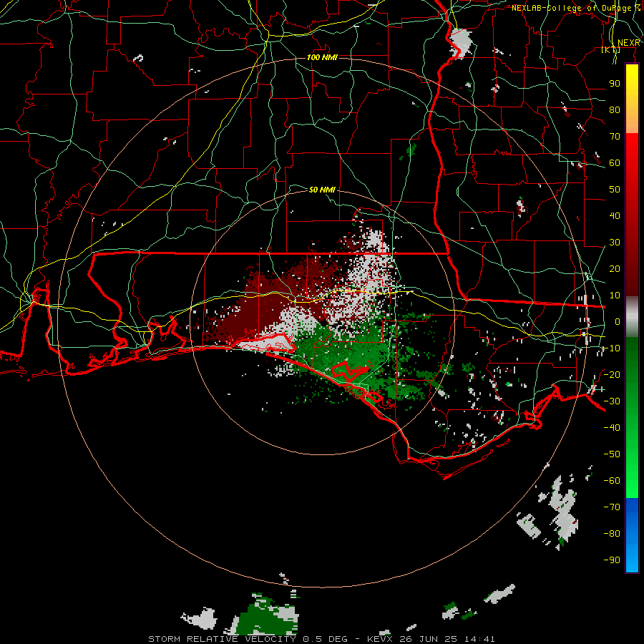Click the -40 velocity scale label
This screenshot has width=644, height=644.
click(x=612, y=428)
